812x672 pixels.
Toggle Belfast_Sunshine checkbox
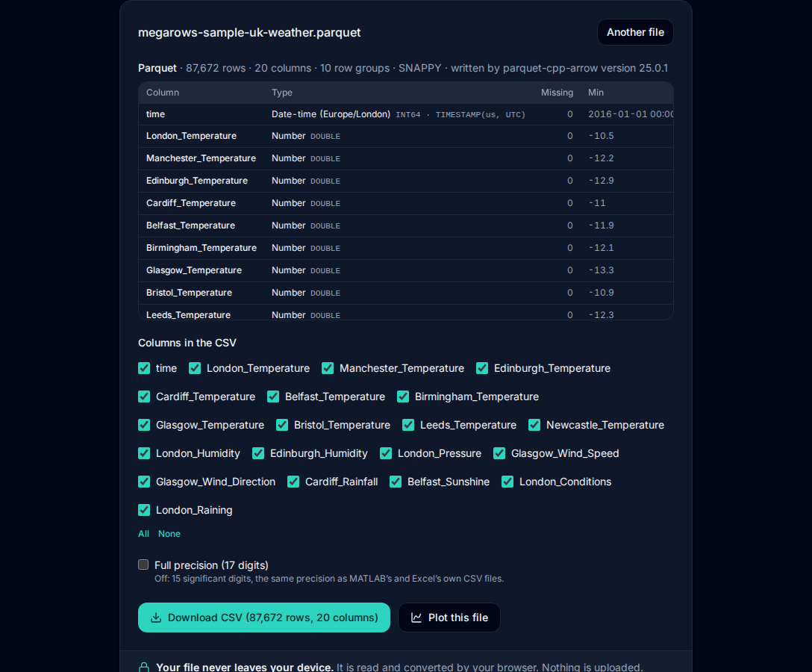click(x=396, y=482)
